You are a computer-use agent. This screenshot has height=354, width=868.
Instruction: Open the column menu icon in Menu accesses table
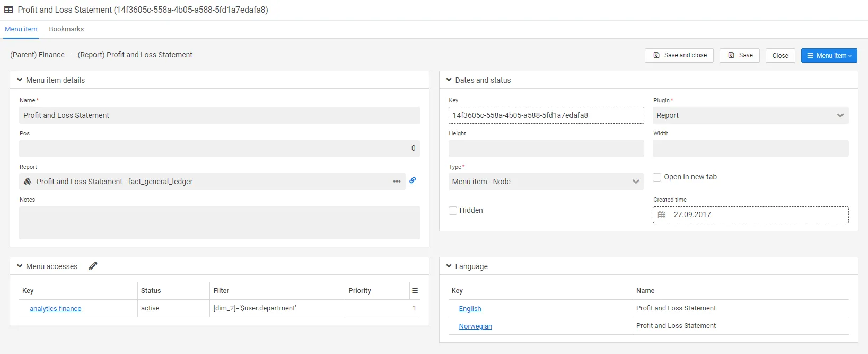pos(415,291)
